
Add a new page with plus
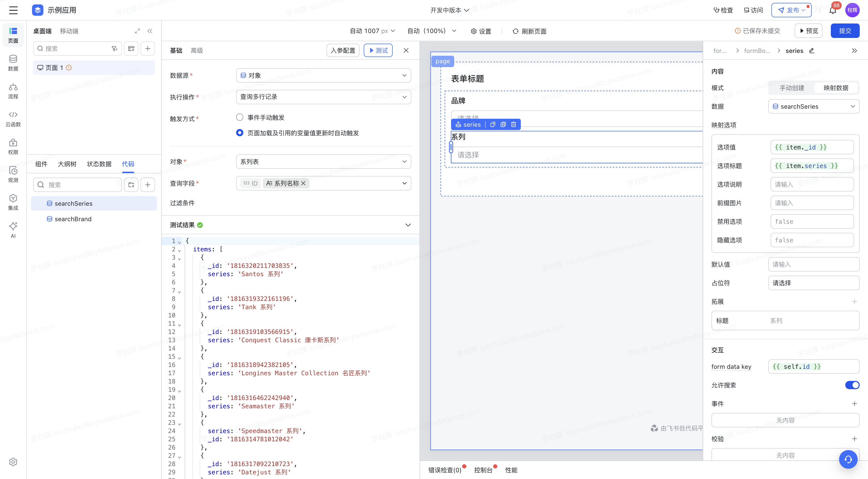[x=148, y=49]
